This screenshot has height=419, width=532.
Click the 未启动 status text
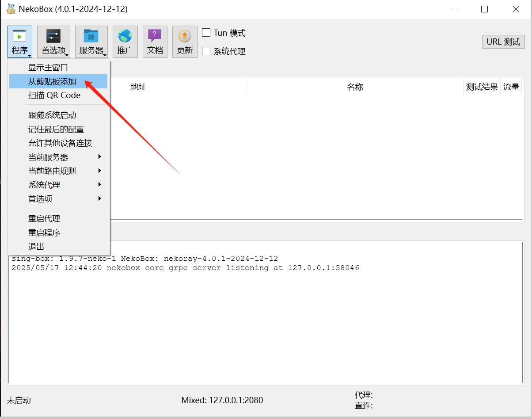coord(19,400)
